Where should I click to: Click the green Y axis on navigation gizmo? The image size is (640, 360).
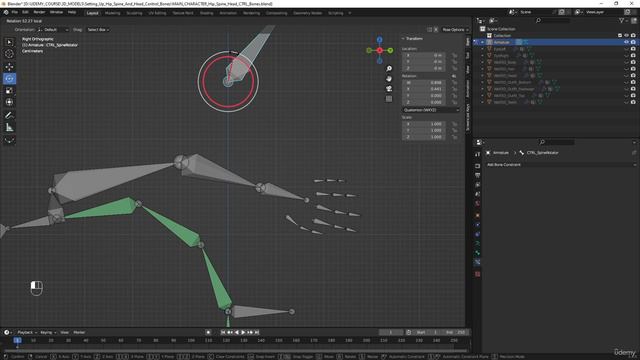(x=390, y=50)
